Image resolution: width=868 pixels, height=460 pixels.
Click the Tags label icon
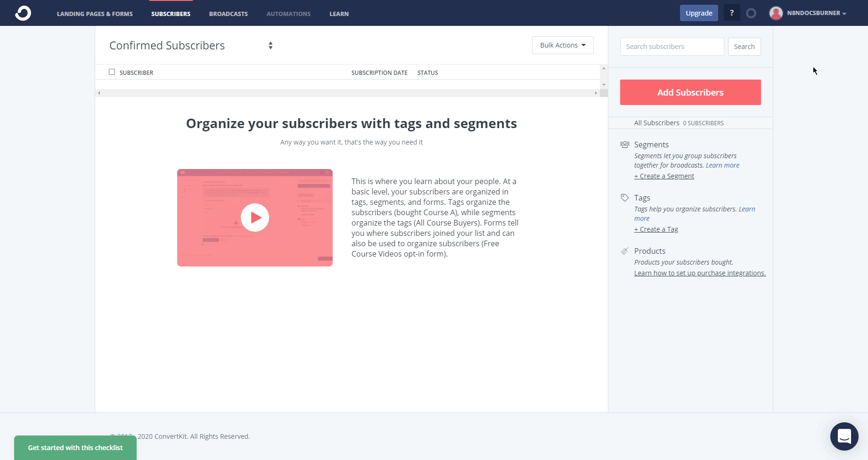point(625,198)
